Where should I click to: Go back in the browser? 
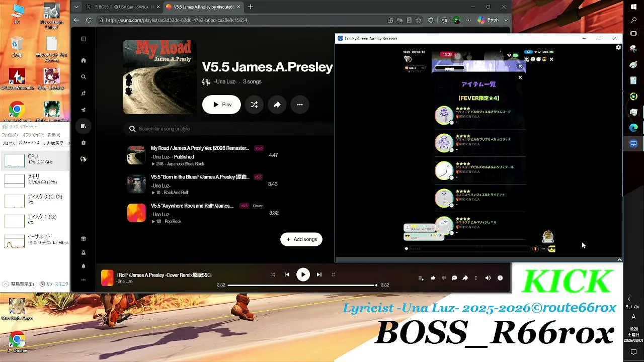76,20
